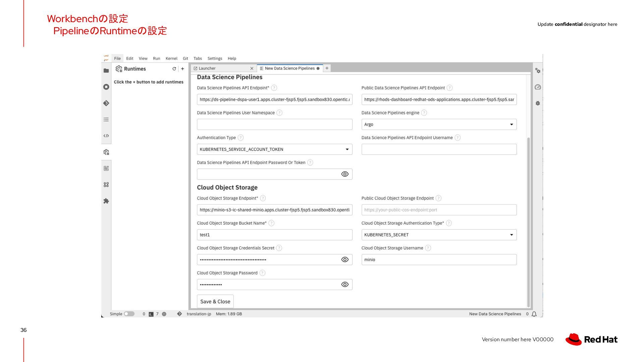Click Data Science Pipelines API Endpoint field
Screen dimensions: 644x362
coord(274,100)
